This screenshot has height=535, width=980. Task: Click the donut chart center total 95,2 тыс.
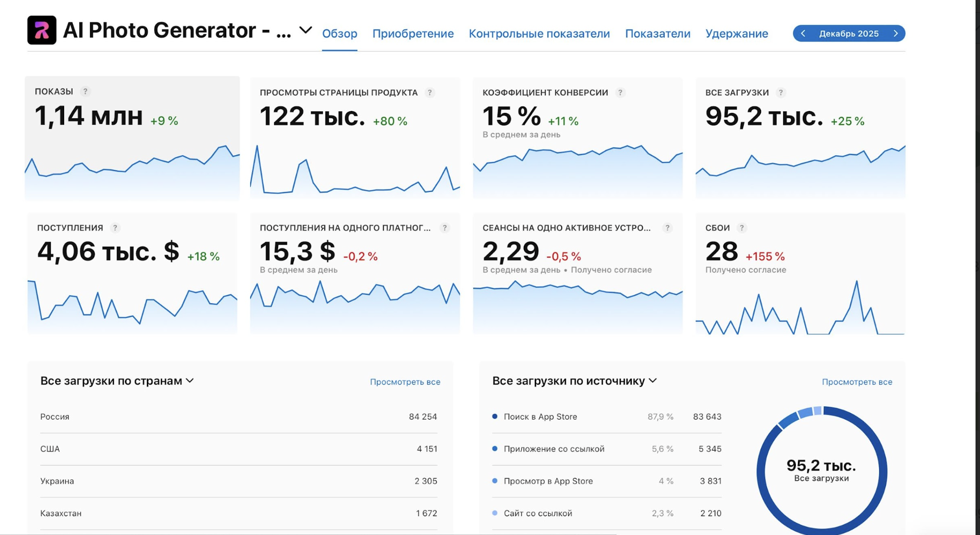(x=821, y=465)
